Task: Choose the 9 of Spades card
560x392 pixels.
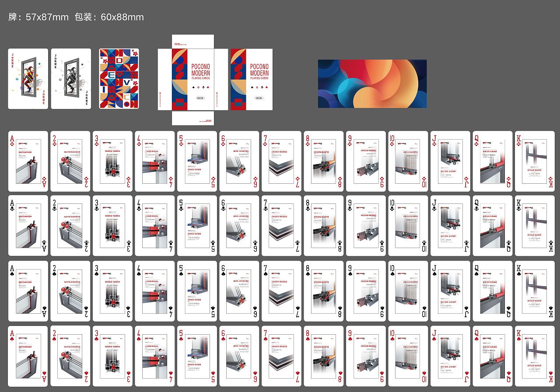Action: 366,291
